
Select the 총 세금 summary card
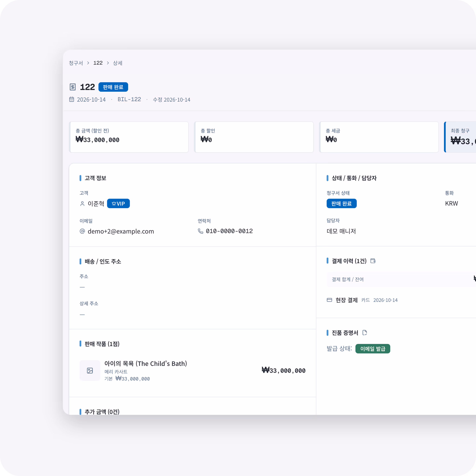[x=379, y=137]
